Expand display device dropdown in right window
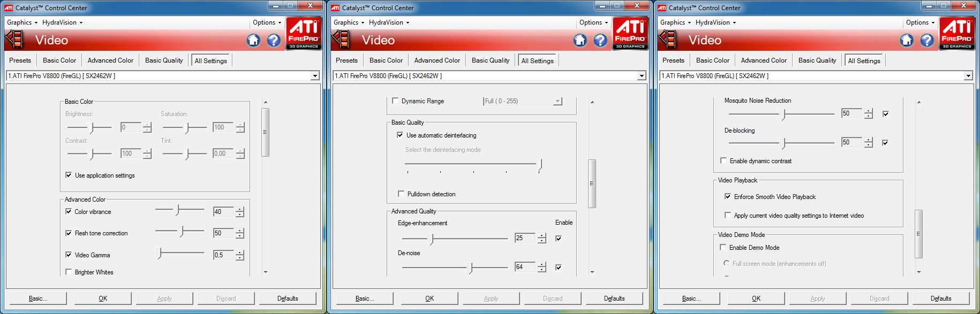The image size is (980, 314). (968, 76)
